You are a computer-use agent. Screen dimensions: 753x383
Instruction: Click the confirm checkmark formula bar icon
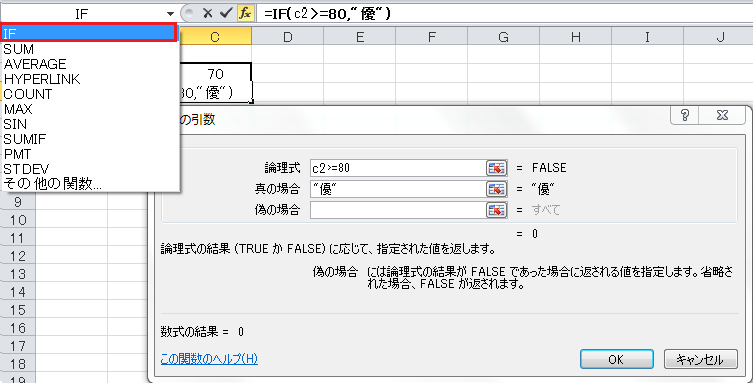click(225, 13)
